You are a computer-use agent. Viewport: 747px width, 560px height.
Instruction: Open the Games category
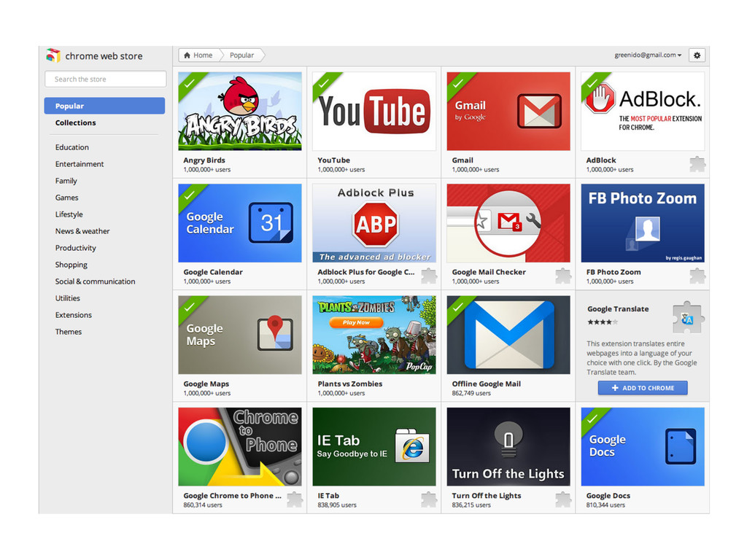point(66,198)
